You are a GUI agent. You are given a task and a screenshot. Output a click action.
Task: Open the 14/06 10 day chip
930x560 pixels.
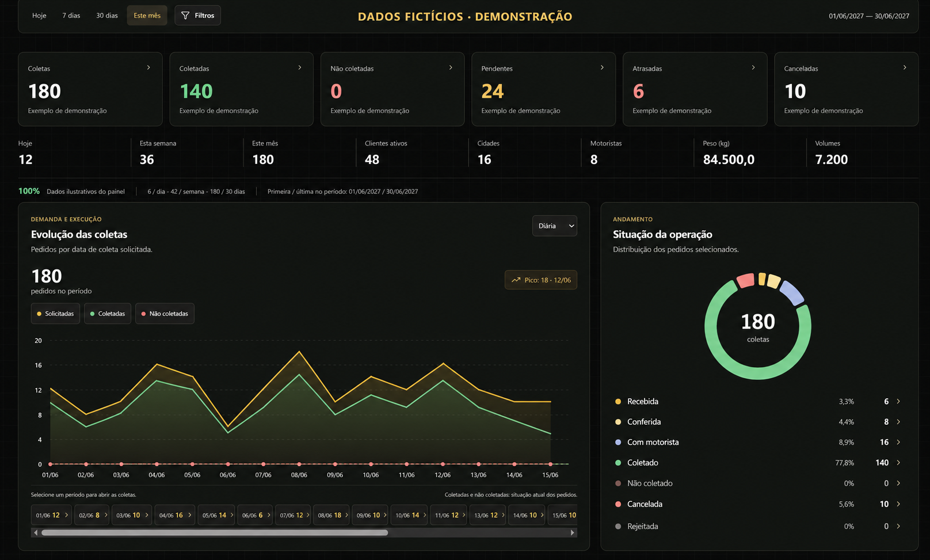tap(527, 515)
